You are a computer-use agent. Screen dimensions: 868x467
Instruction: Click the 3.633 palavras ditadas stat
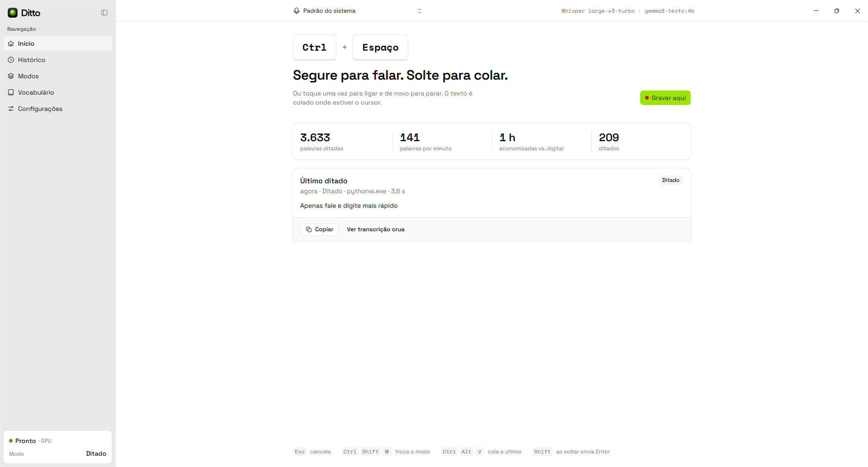pyautogui.click(x=342, y=141)
